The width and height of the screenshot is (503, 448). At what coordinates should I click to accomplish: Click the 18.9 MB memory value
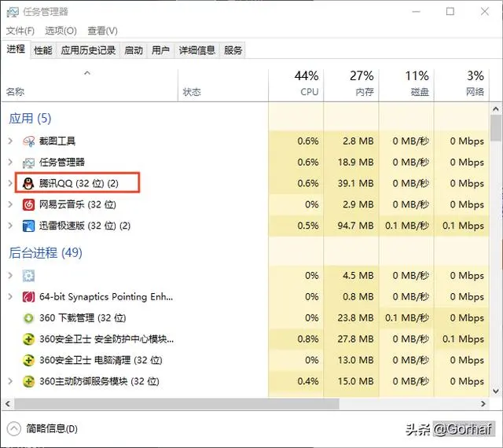[x=356, y=162]
